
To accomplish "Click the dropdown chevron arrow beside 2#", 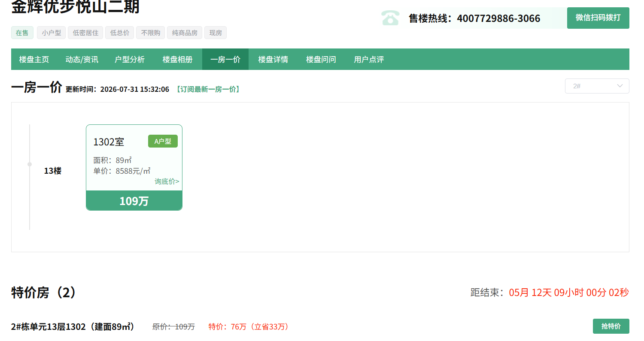I will 620,86.
